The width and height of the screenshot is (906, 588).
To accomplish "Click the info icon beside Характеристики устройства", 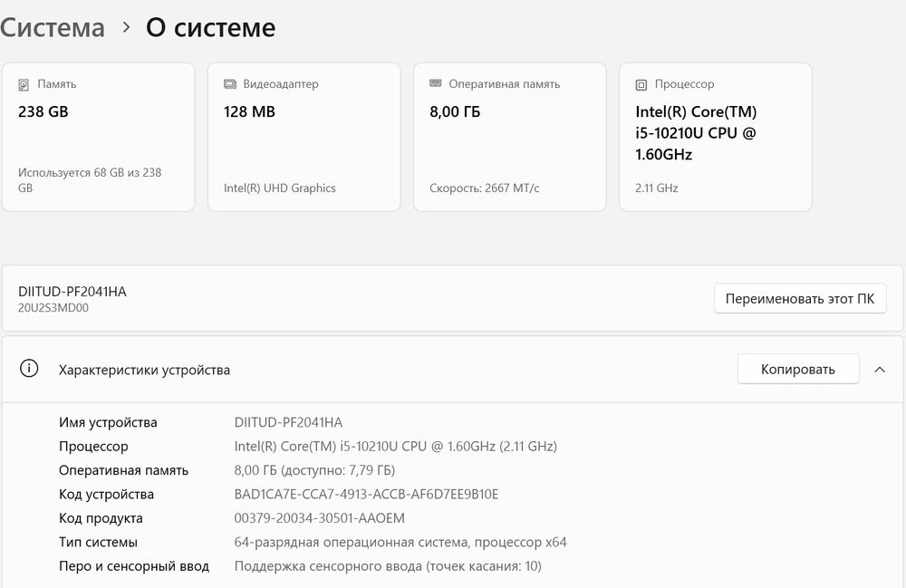I will (x=30, y=369).
